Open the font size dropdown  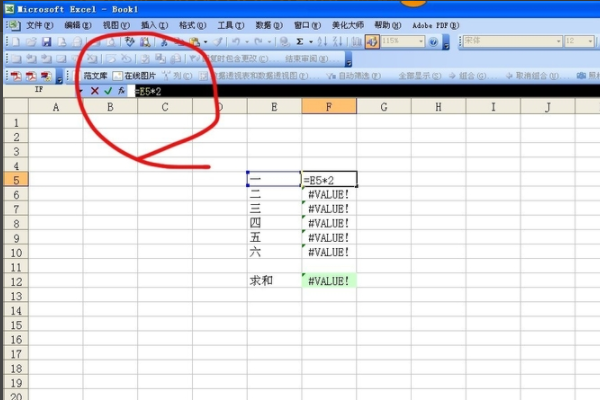[x=594, y=42]
